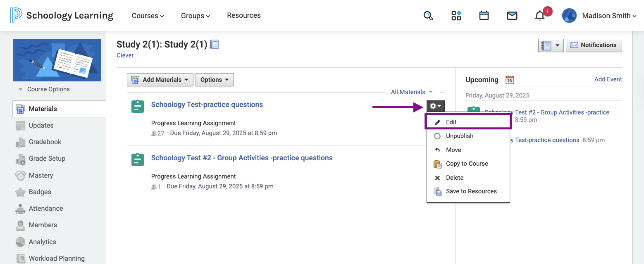Expand the Courses dropdown
The height and width of the screenshot is (264, 644).
click(x=148, y=16)
